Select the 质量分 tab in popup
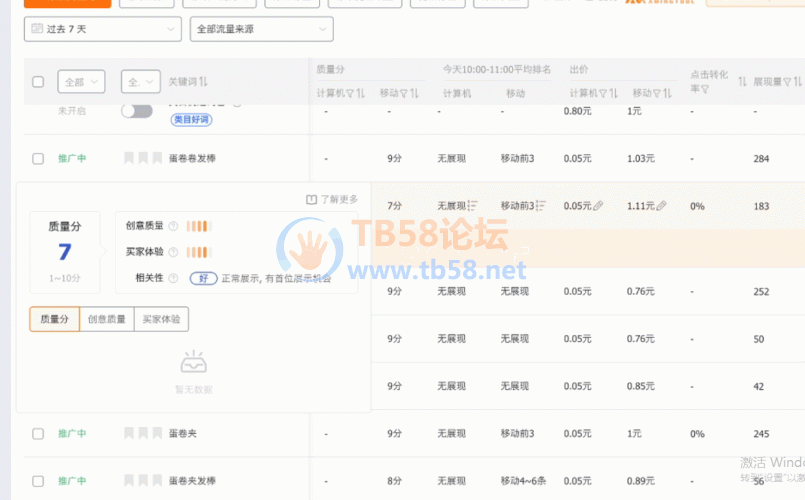This screenshot has width=805, height=500. coord(55,319)
